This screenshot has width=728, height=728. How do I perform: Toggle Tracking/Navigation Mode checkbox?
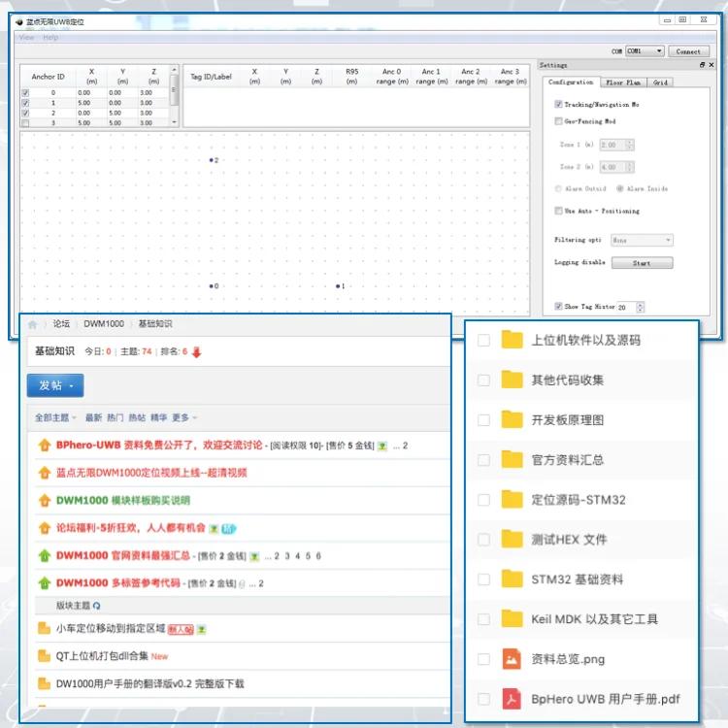pyautogui.click(x=558, y=104)
